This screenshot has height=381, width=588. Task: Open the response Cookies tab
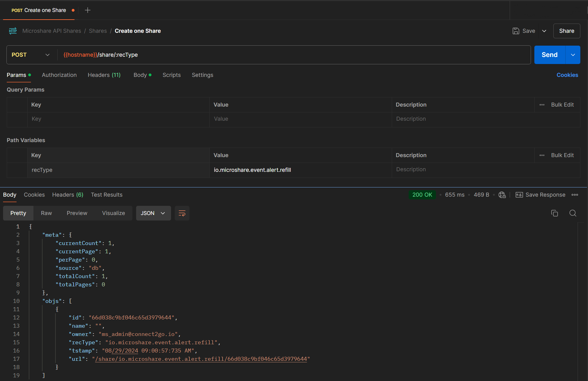(x=34, y=195)
